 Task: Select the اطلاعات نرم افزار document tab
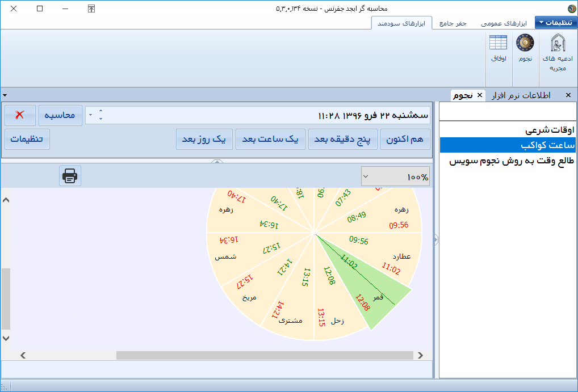pyautogui.click(x=521, y=95)
